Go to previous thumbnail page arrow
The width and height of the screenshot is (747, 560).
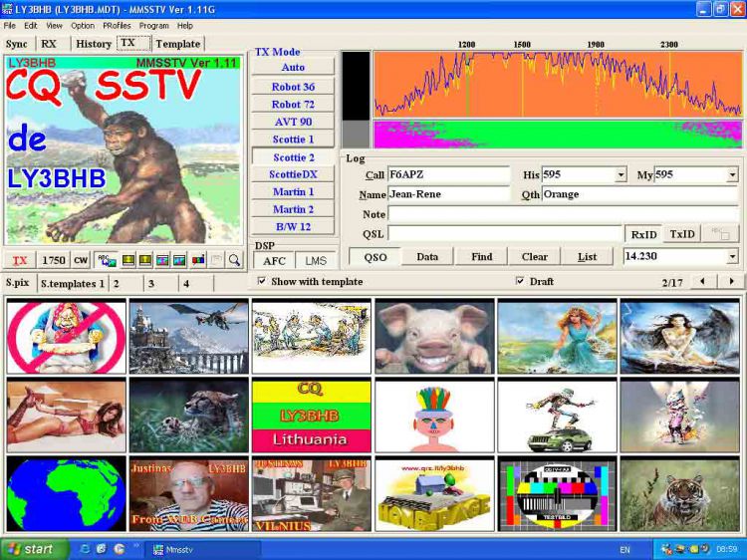(x=702, y=281)
